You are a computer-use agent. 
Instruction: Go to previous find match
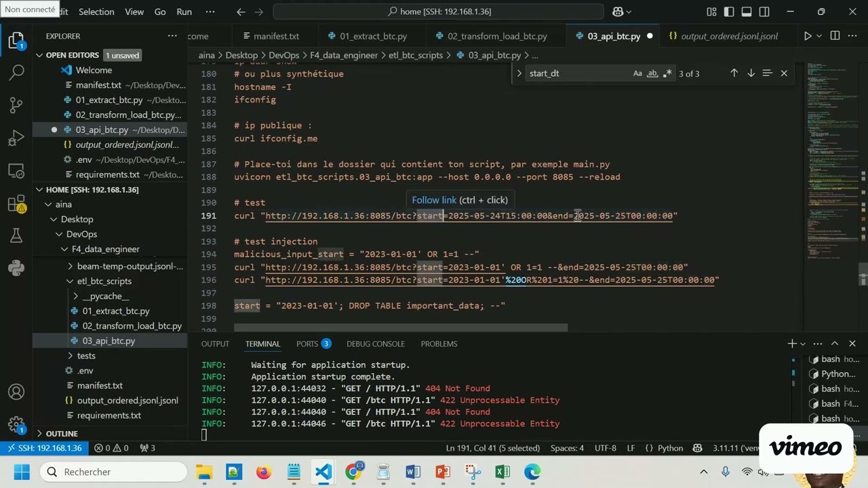[734, 73]
